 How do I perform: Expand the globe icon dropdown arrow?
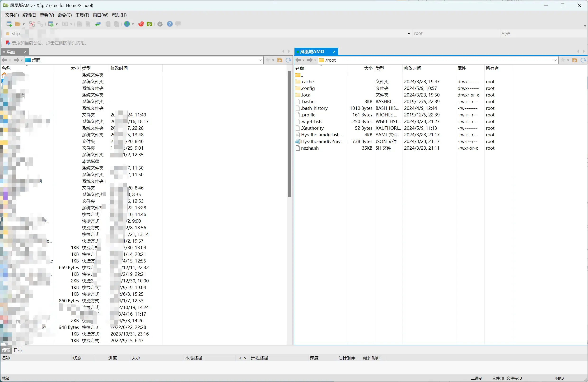click(133, 24)
